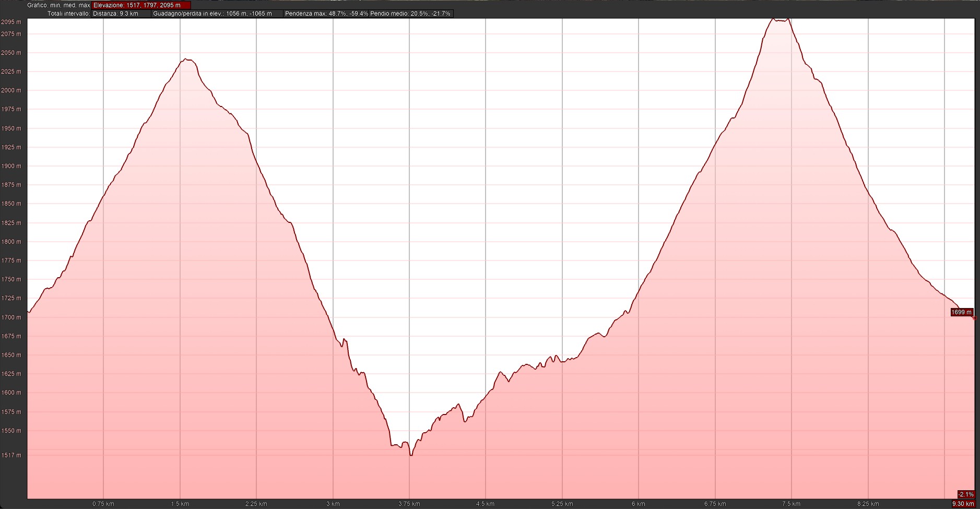This screenshot has width=980, height=509.
Task: Click the 3.75 km x-axis label
Action: click(x=409, y=504)
